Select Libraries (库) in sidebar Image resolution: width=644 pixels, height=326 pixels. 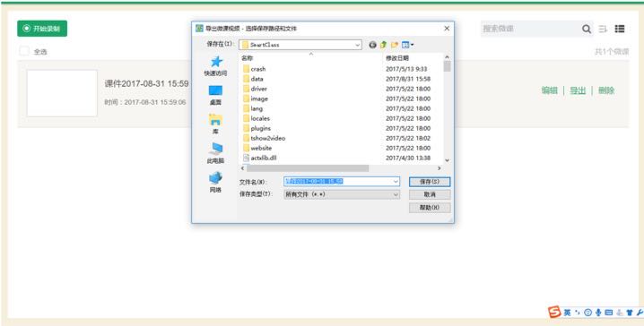click(x=215, y=124)
